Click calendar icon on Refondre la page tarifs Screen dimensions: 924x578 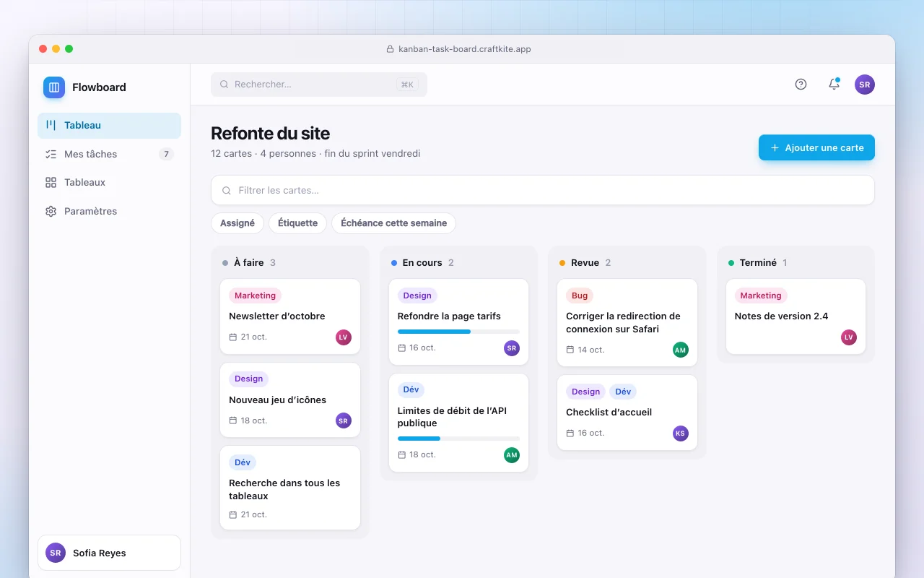[402, 348]
